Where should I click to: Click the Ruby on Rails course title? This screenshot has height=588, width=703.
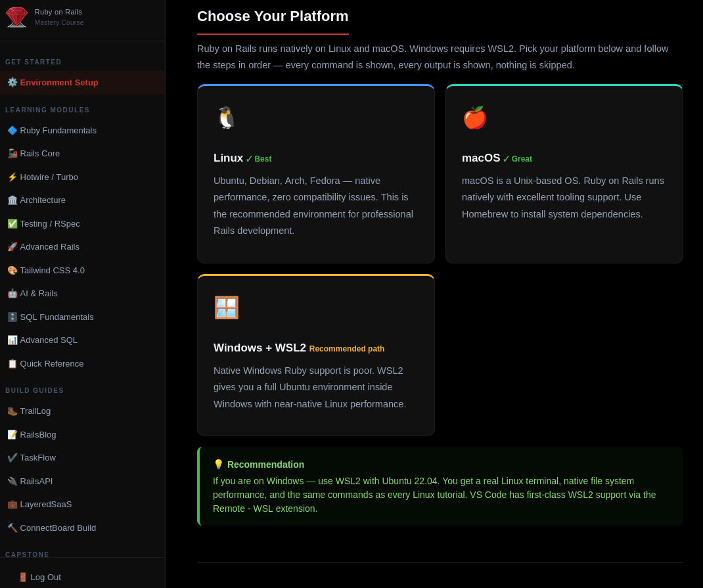pos(58,12)
